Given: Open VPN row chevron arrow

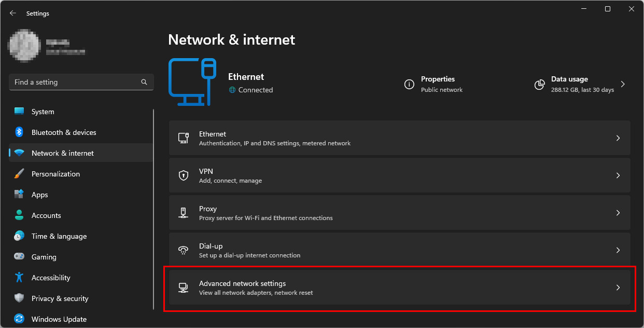Looking at the screenshot, I should tap(618, 175).
